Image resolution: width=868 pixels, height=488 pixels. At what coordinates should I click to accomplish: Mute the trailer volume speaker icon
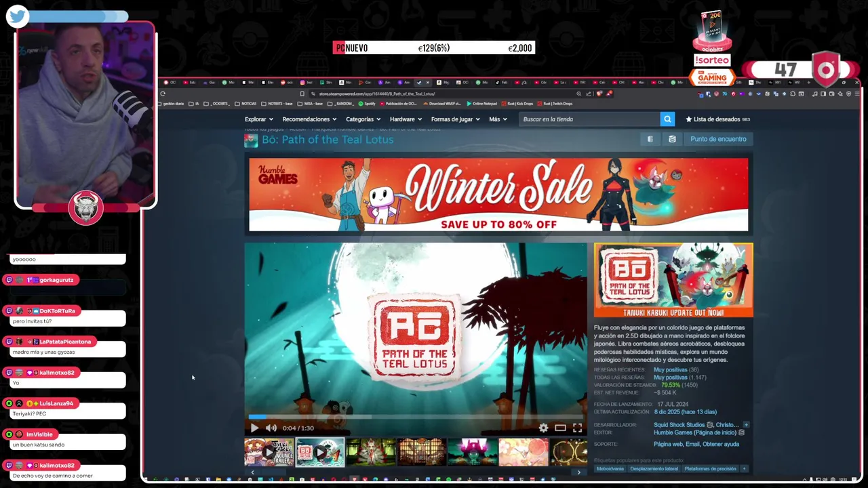(x=271, y=428)
